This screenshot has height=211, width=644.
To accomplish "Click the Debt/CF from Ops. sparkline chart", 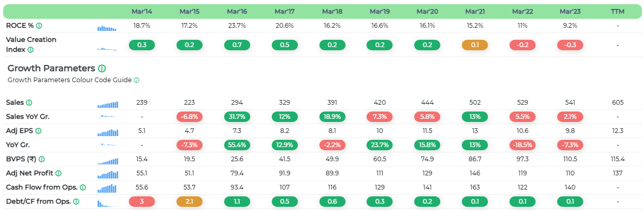I will [107, 202].
